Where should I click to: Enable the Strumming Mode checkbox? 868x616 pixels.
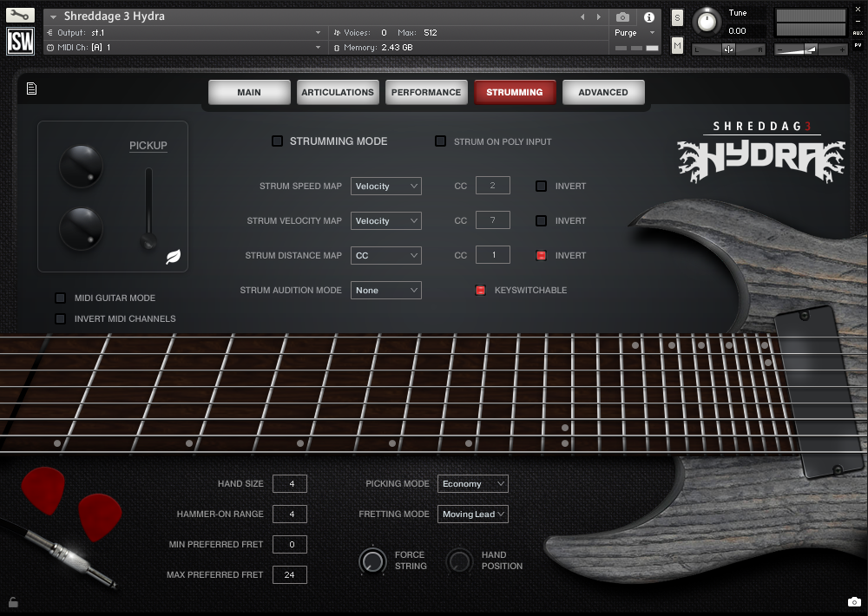[278, 141]
